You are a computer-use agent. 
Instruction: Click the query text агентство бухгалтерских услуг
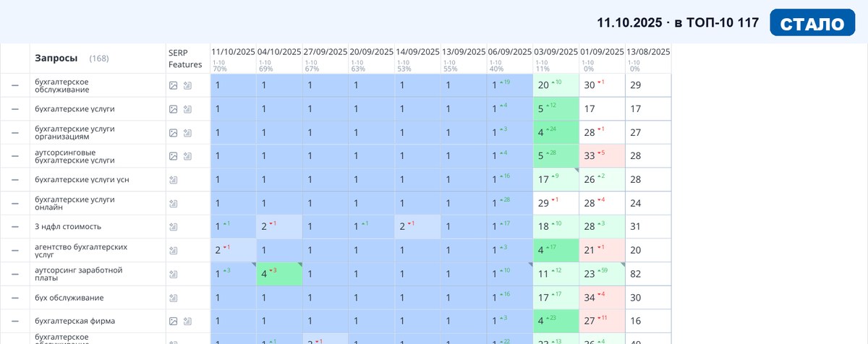coord(81,251)
